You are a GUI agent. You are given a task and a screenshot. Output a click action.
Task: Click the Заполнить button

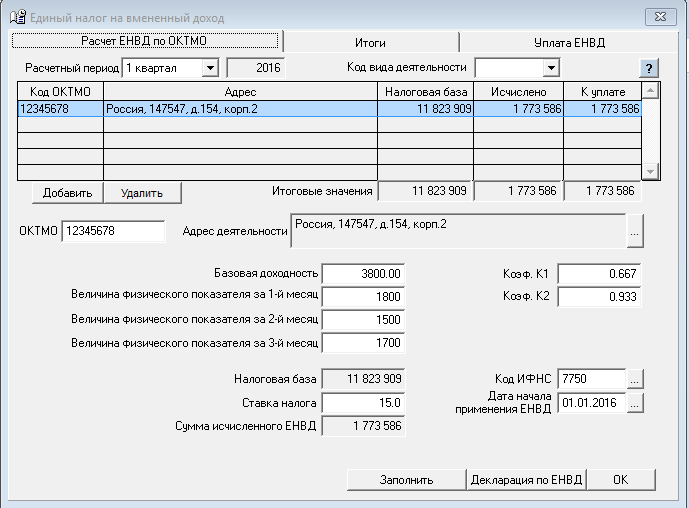point(406,480)
